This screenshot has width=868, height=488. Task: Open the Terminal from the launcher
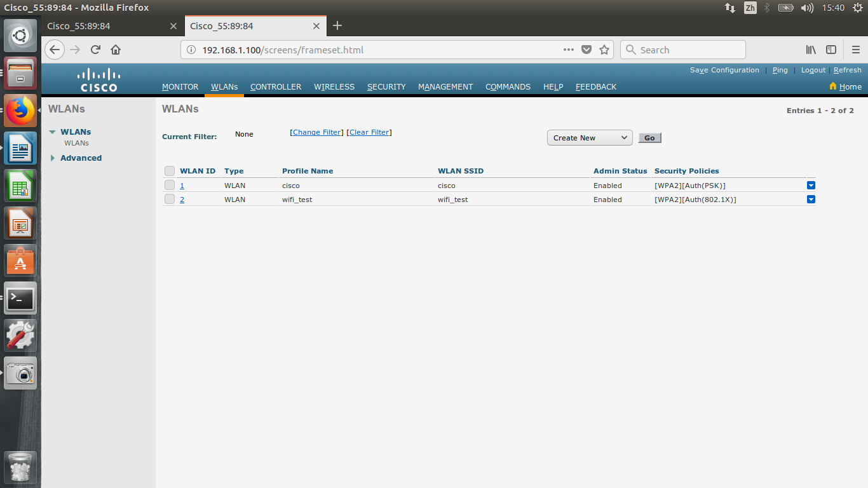pos(20,298)
